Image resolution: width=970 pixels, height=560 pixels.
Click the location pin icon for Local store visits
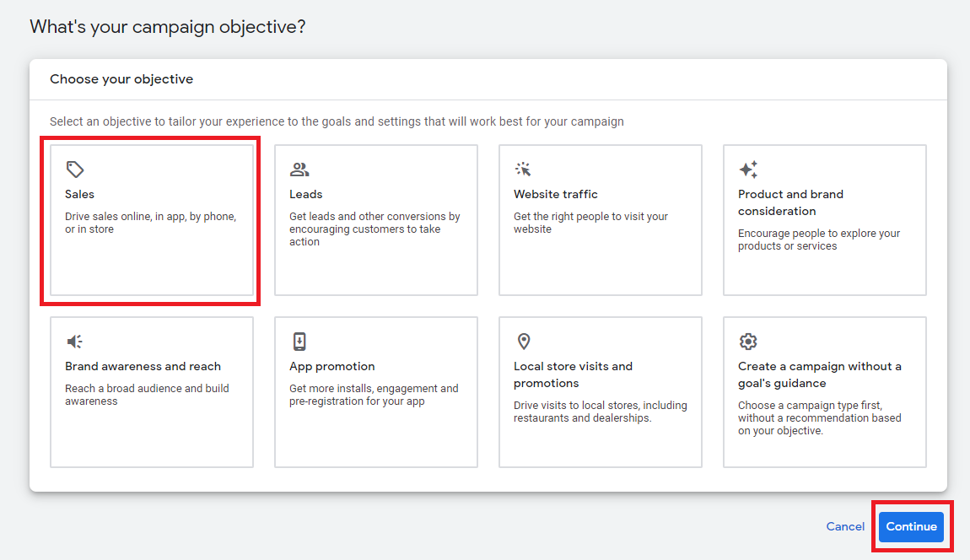pyautogui.click(x=523, y=341)
